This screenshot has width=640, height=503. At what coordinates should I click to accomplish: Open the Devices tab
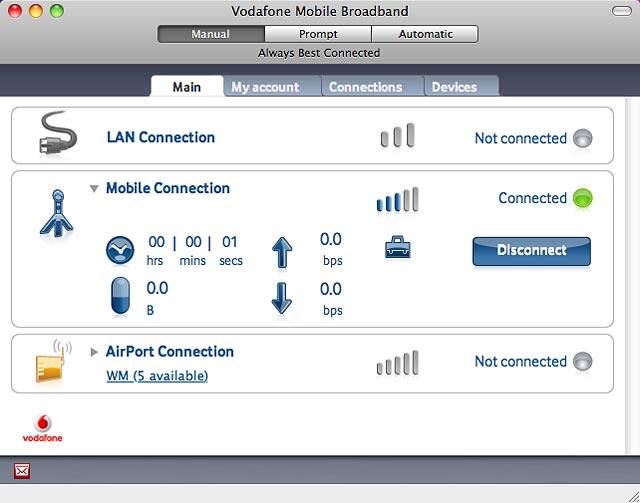click(x=461, y=87)
